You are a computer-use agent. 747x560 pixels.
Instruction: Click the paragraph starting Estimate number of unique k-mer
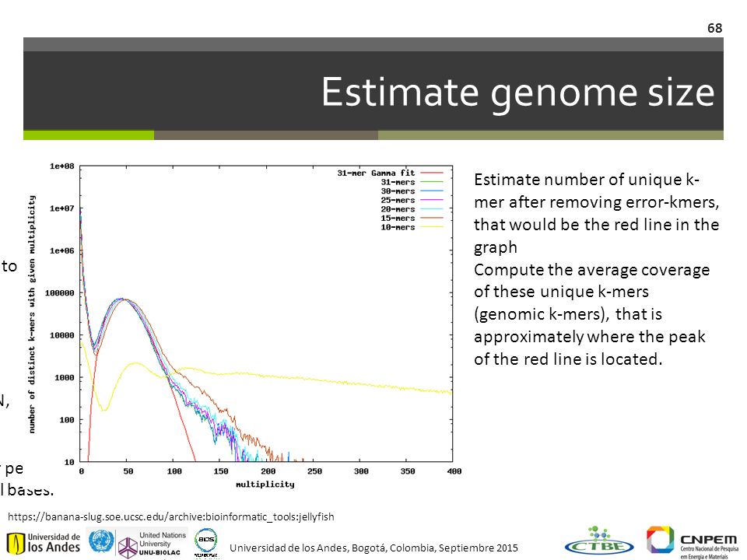pyautogui.click(x=596, y=213)
